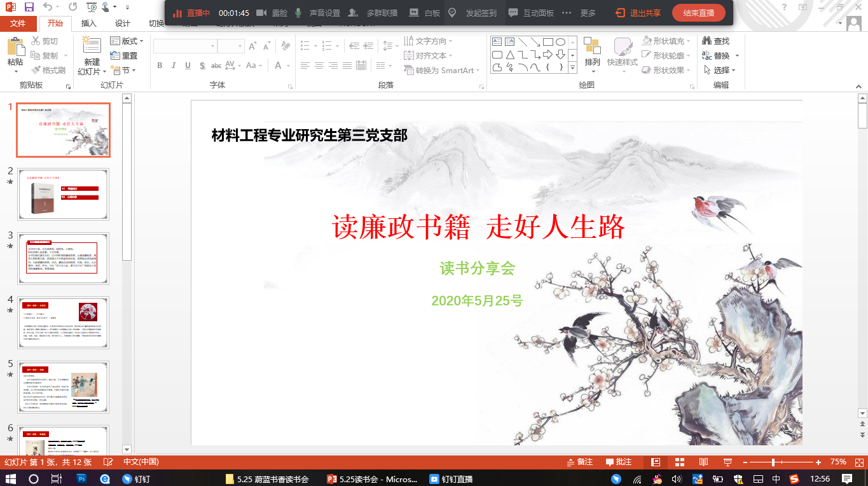Image resolution: width=868 pixels, height=486 pixels.
Task: Click End Live (结束直播) button
Action: coord(698,13)
